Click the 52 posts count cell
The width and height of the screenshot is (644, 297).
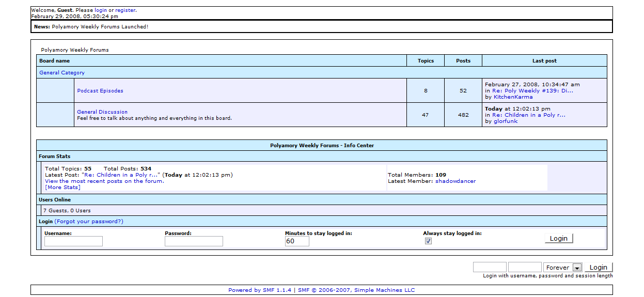(x=463, y=90)
